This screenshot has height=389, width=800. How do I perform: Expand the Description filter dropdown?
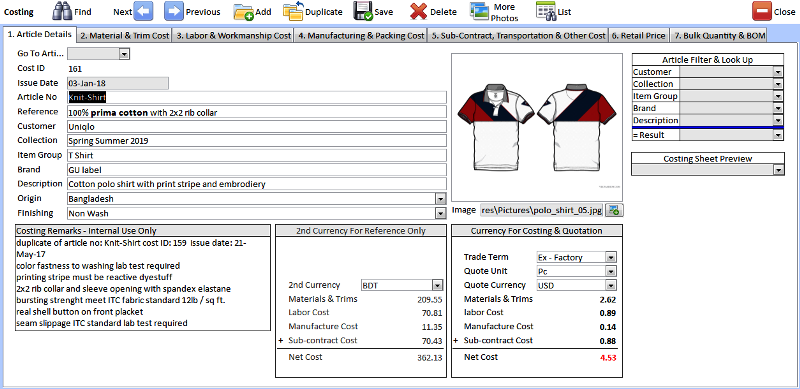point(778,120)
